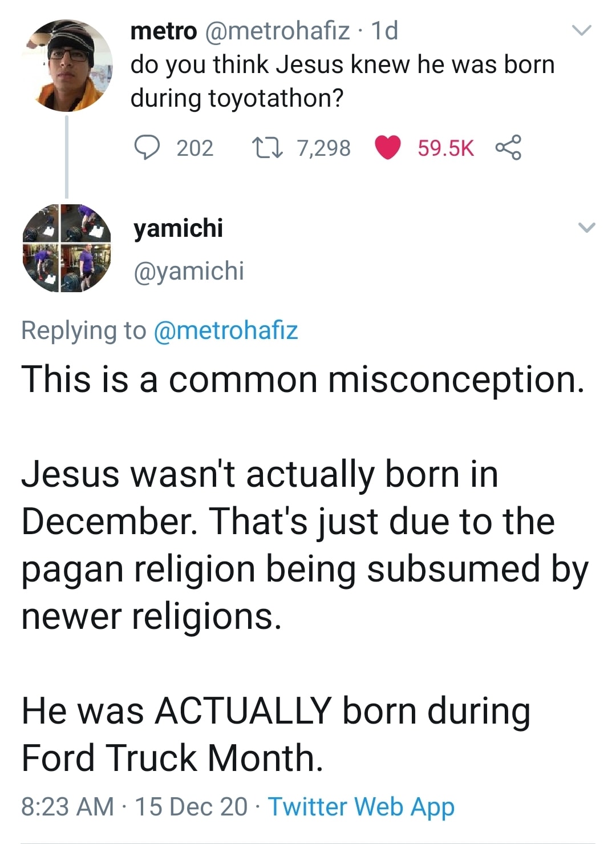Click the yamichi display name
616x844 pixels.
coord(179,228)
